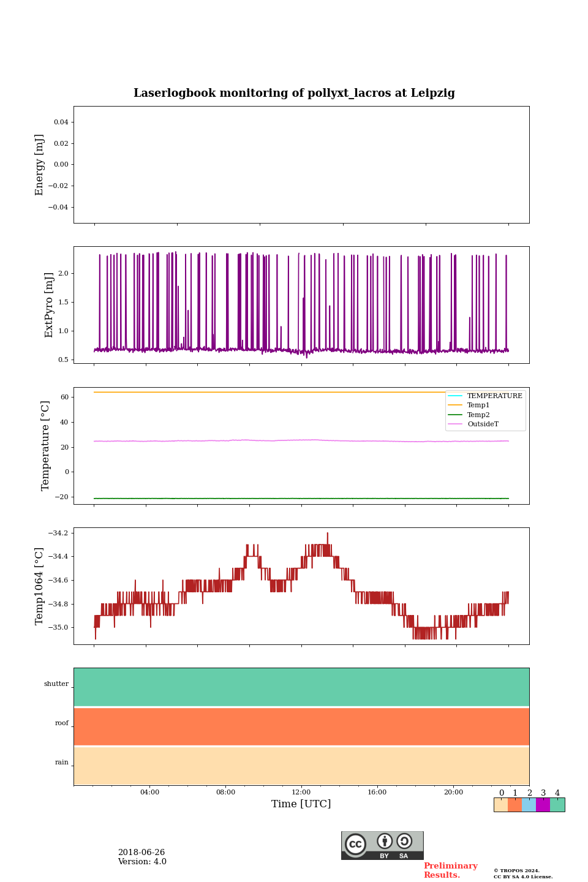Click the rain row label
This screenshot has height=882, width=588.
pos(62,763)
